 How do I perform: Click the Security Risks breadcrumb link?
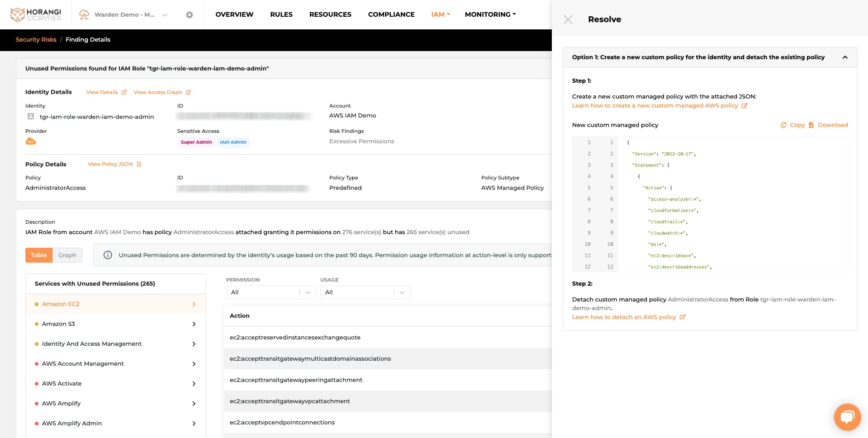point(36,40)
